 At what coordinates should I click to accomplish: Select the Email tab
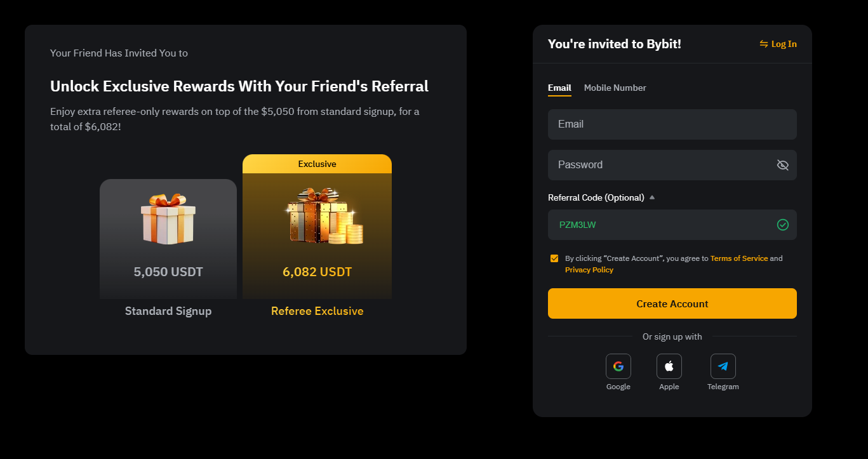(559, 88)
